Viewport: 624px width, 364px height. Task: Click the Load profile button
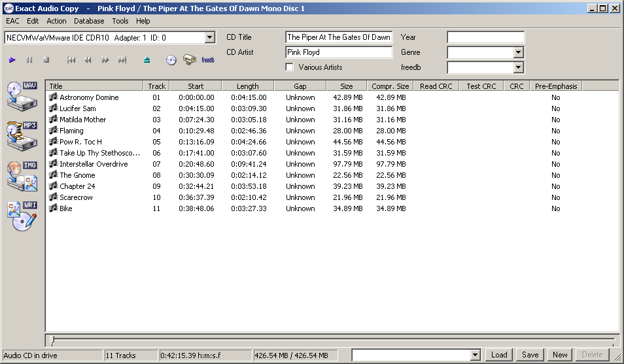(499, 355)
